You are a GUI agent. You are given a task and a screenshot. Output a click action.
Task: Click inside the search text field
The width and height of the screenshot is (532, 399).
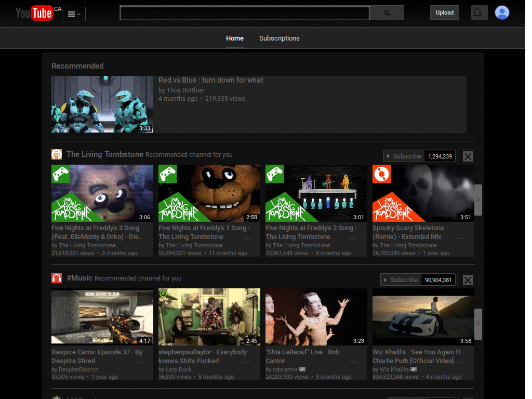[244, 13]
